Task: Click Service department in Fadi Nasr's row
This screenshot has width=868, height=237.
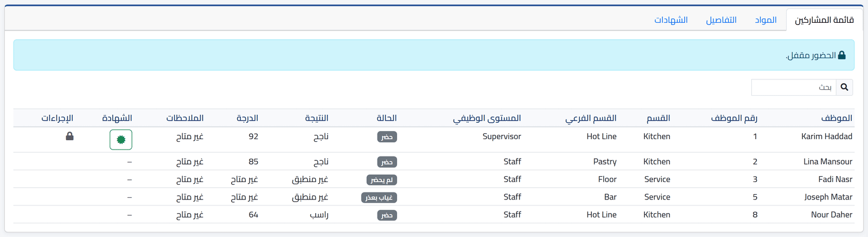Action: coord(657,179)
